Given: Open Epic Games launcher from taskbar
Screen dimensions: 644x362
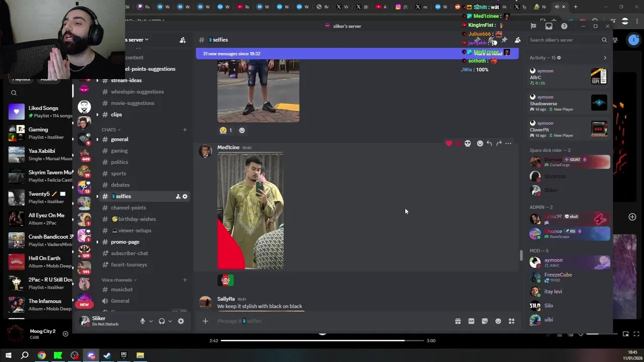Looking at the screenshot, I should coord(124,355).
